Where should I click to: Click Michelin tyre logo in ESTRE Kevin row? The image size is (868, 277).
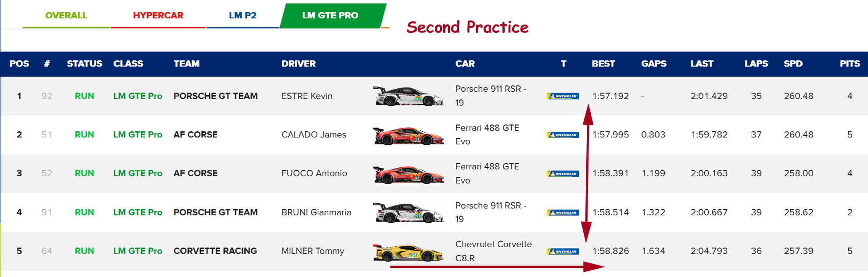click(563, 96)
